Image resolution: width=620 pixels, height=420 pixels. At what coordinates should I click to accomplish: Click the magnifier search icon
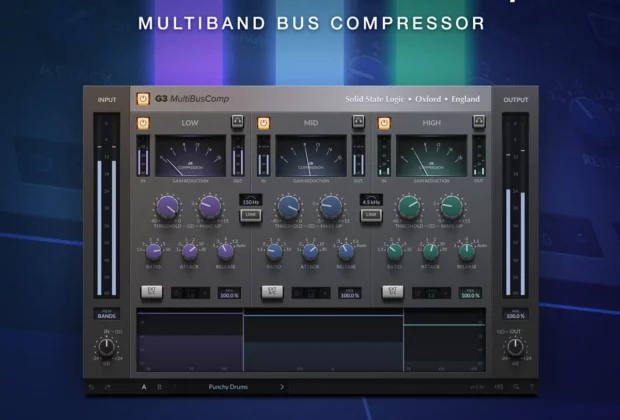coord(516,387)
